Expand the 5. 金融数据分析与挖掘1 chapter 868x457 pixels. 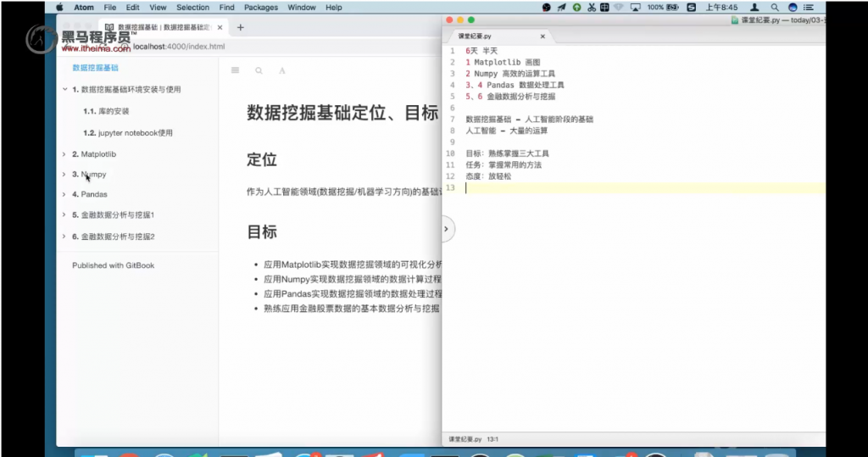click(x=64, y=215)
